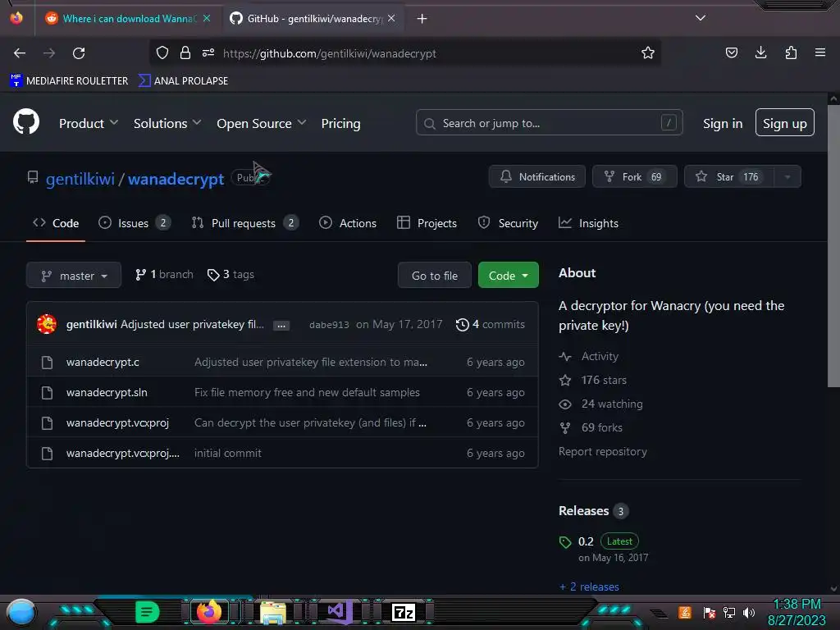Open the Insights tab
Image resolution: width=840 pixels, height=630 pixels.
(589, 223)
